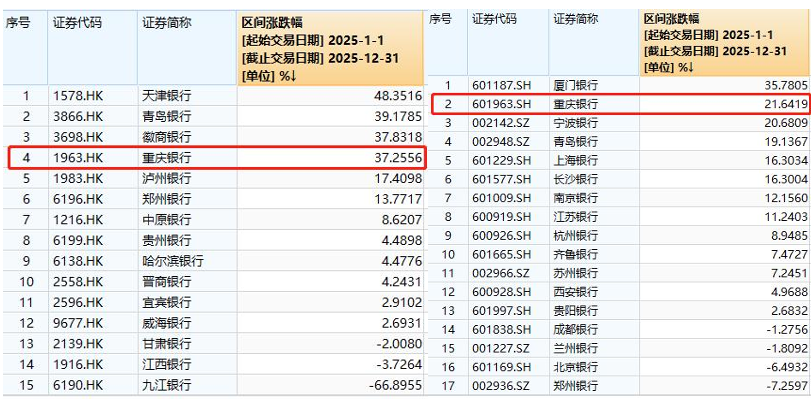Screen dimensions: 811x399
Task: Click value 13.7717
Action: (398, 199)
